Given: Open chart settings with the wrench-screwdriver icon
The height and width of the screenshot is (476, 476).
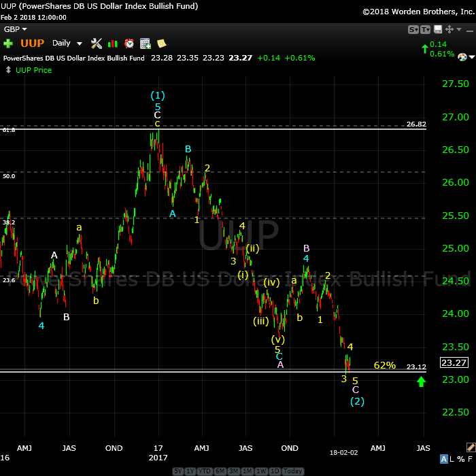Looking at the screenshot, I should [97, 44].
